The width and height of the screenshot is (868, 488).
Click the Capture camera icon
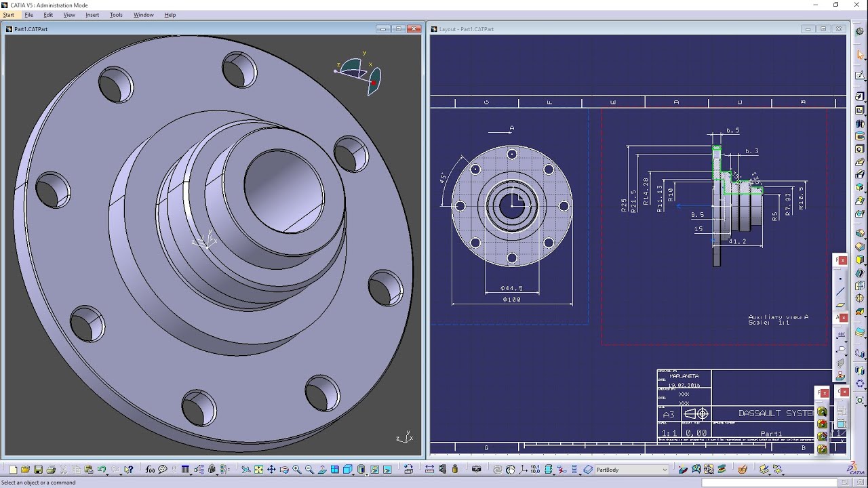(476, 469)
